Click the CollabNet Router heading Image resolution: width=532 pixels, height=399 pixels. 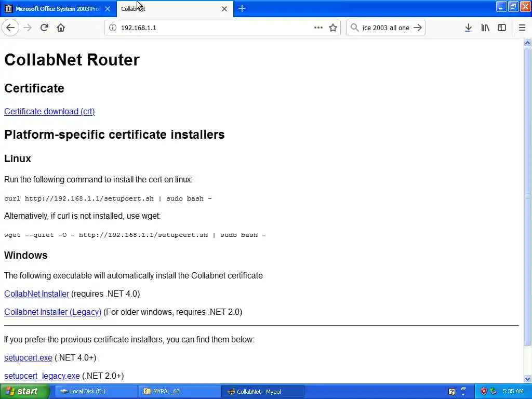72,60
